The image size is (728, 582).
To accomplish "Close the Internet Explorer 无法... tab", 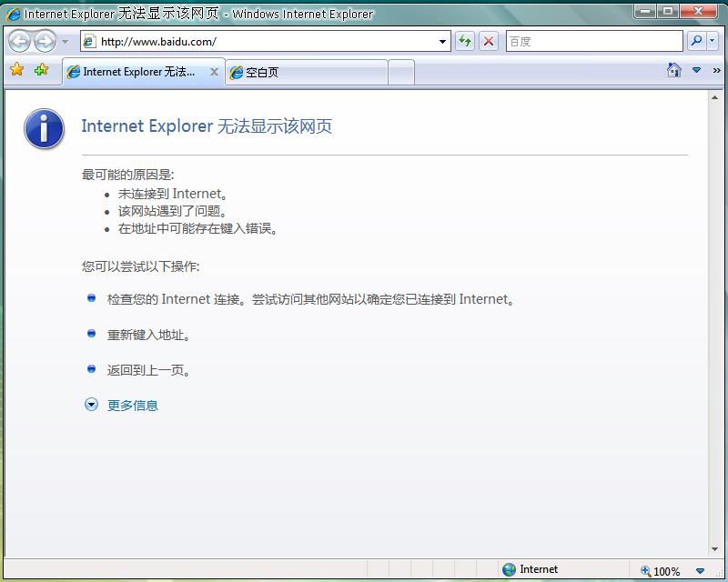I will tap(214, 72).
